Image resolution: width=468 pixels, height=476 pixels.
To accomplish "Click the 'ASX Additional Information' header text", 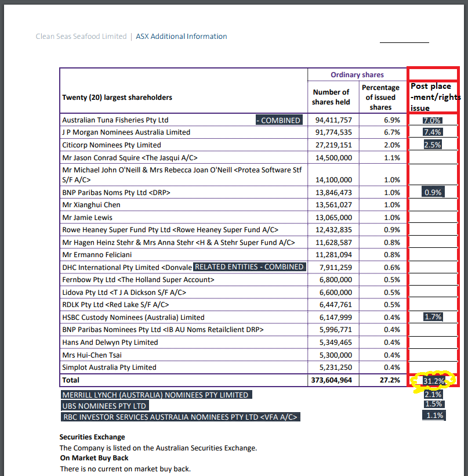I will coord(182,37).
